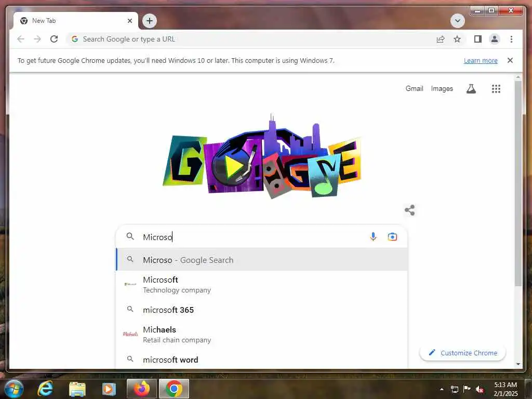Pick the 'microsoft word' suggestion
Image resolution: width=532 pixels, height=399 pixels.
262,359
